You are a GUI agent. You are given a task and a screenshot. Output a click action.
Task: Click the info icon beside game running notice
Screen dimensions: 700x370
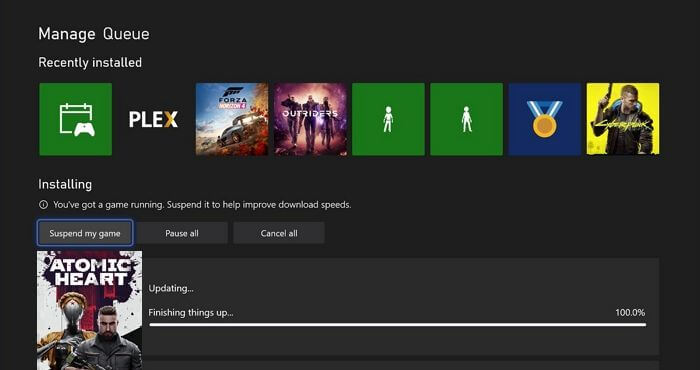point(43,205)
